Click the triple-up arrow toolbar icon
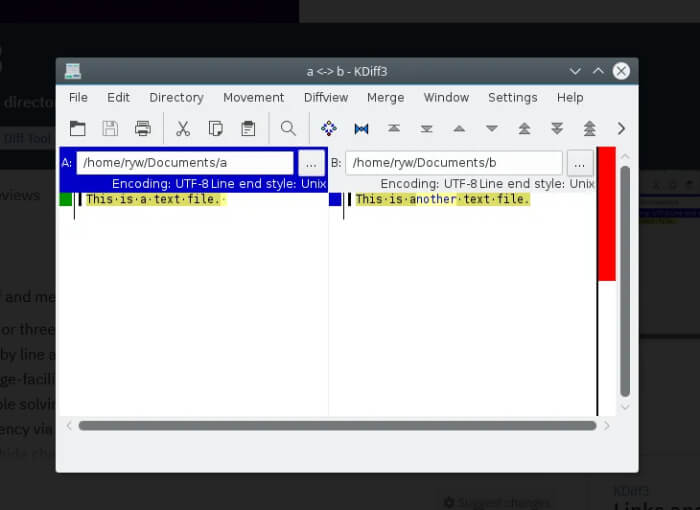This screenshot has height=510, width=700. [589, 129]
